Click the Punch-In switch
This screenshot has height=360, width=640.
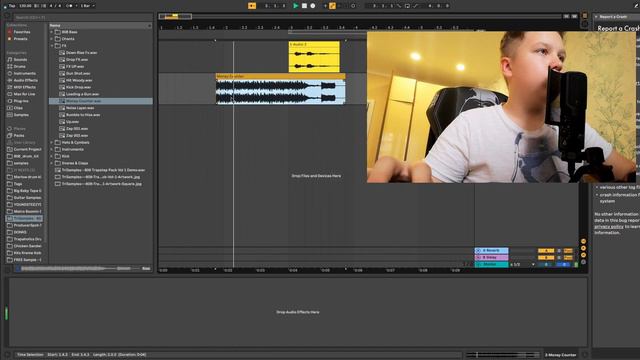[x=399, y=6]
